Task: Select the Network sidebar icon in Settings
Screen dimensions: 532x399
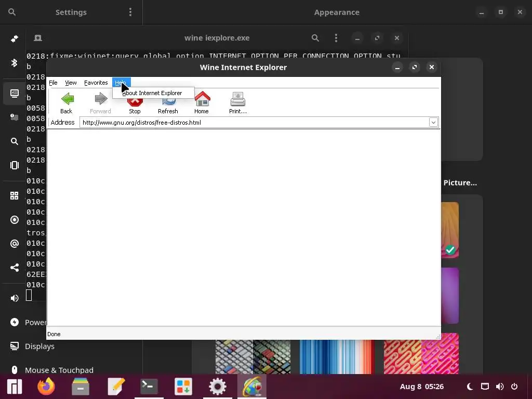Action: (x=14, y=38)
